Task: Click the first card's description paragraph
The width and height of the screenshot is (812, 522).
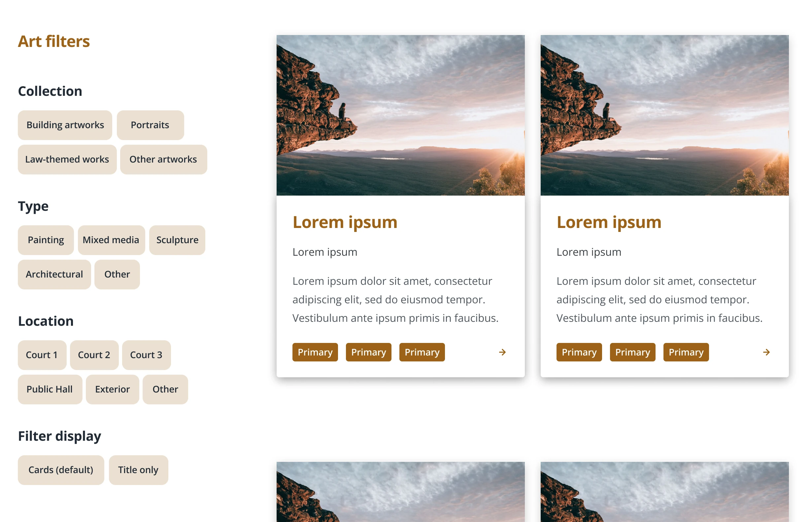Action: (395, 300)
